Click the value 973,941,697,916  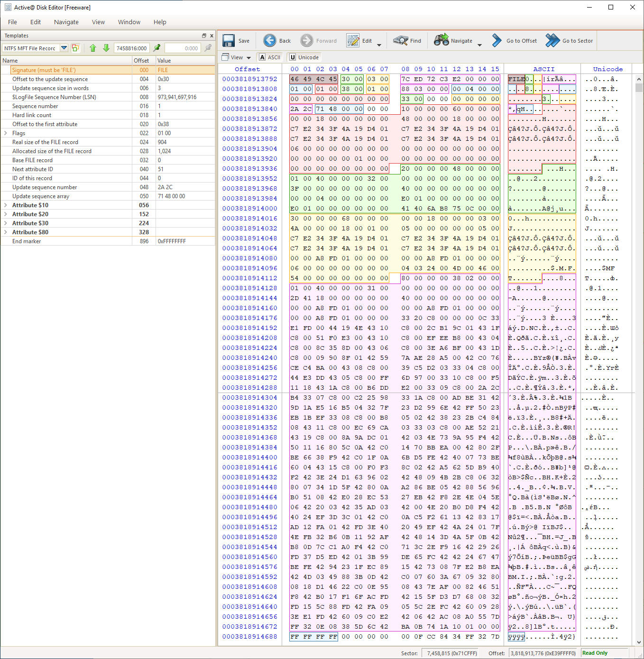point(177,97)
